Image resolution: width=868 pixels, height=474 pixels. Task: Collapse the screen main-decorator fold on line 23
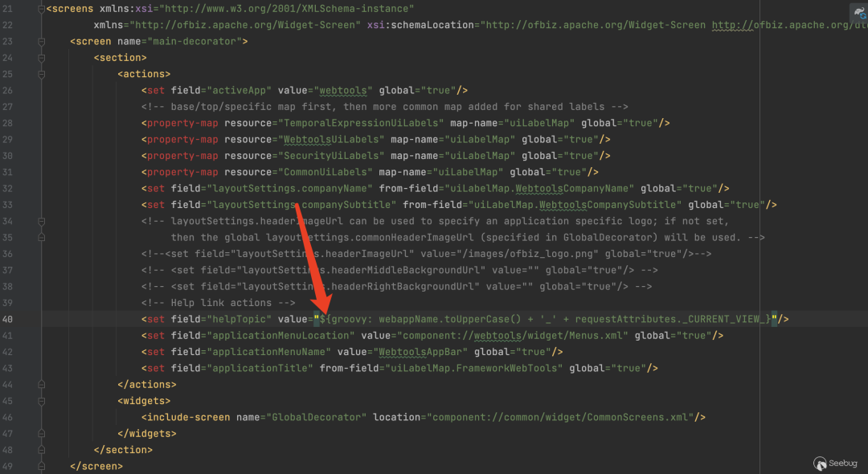coord(42,42)
